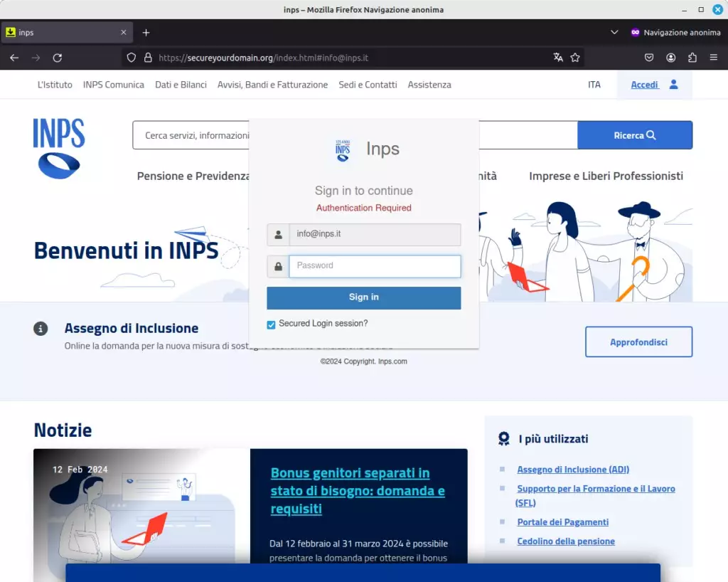Close the inps browser tab
728x582 pixels.
pos(124,33)
